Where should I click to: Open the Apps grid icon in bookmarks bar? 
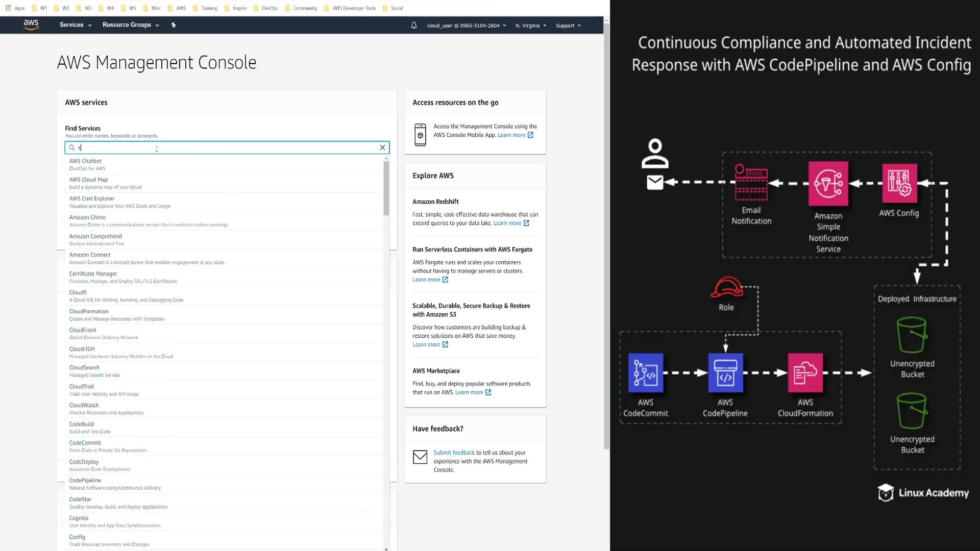[x=8, y=8]
